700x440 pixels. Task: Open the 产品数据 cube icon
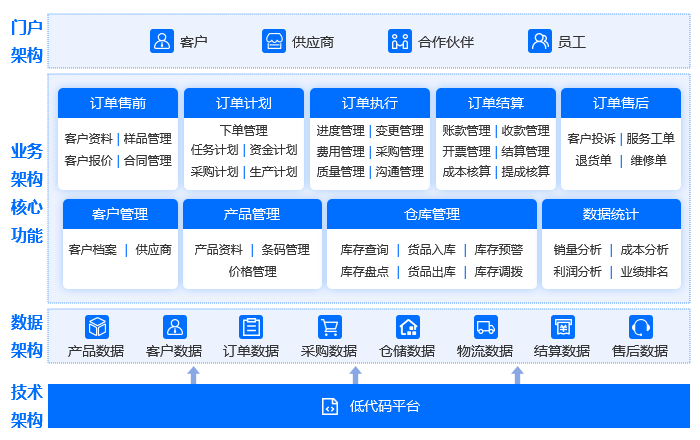(x=96, y=327)
